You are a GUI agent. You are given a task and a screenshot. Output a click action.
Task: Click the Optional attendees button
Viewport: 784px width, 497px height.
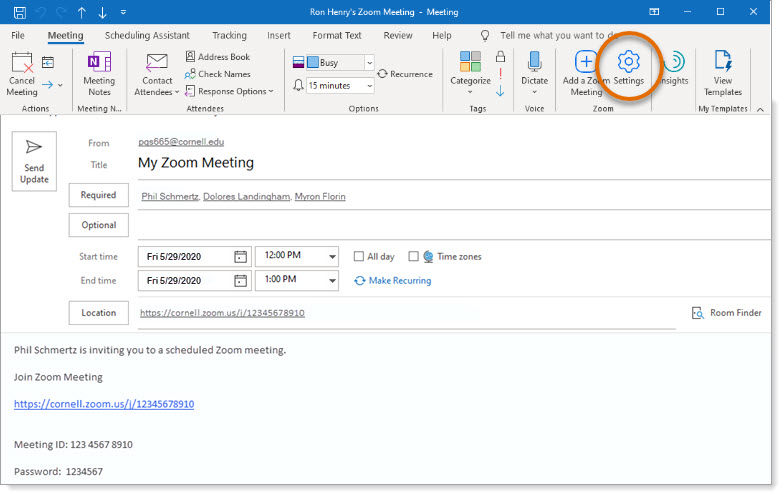click(98, 225)
